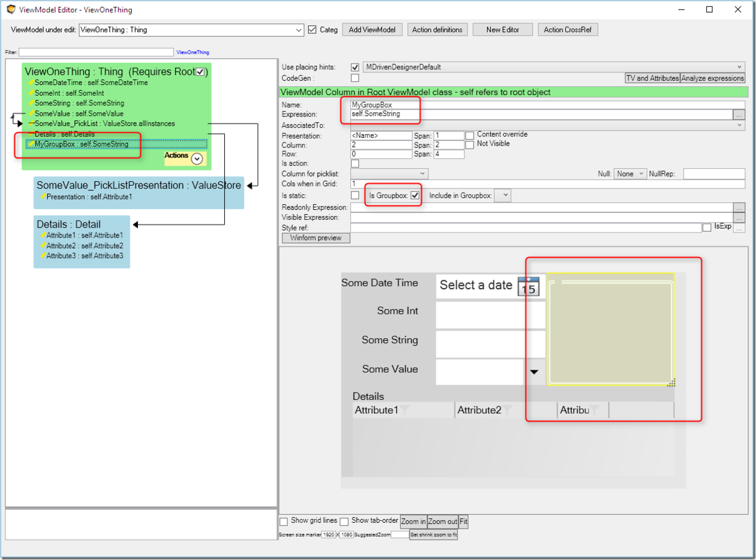Click the olive groupbox in the preview

611,329
